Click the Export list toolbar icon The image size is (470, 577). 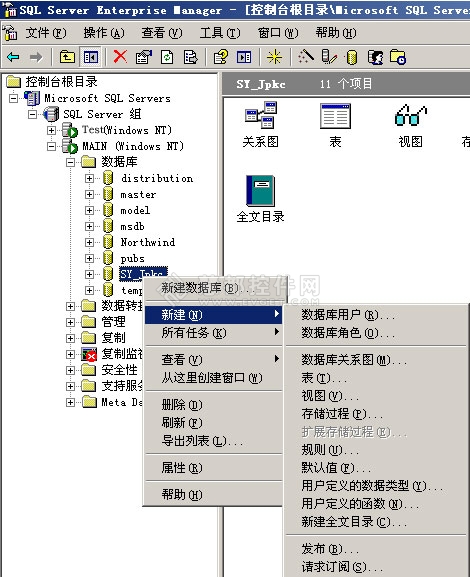click(190, 57)
